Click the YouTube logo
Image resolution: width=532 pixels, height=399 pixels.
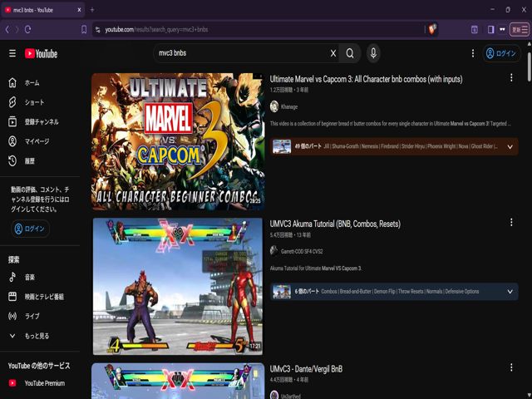pyautogui.click(x=41, y=53)
